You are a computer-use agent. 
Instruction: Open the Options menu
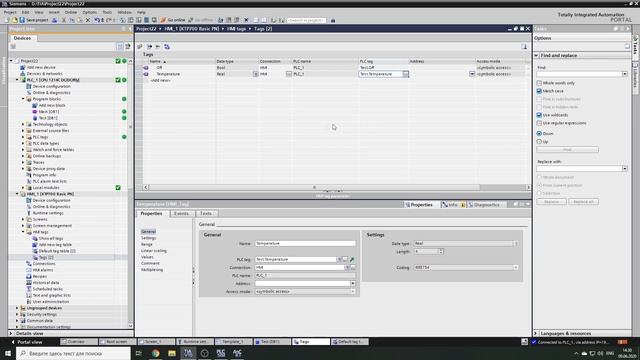point(90,12)
